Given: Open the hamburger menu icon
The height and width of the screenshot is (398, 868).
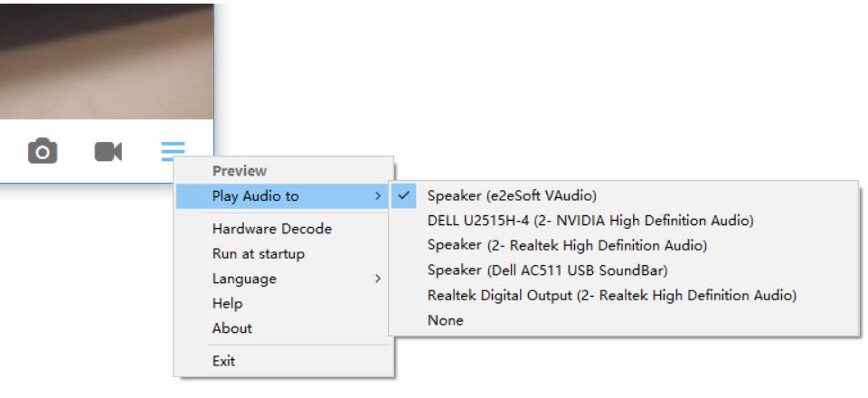Looking at the screenshot, I should click(x=173, y=151).
